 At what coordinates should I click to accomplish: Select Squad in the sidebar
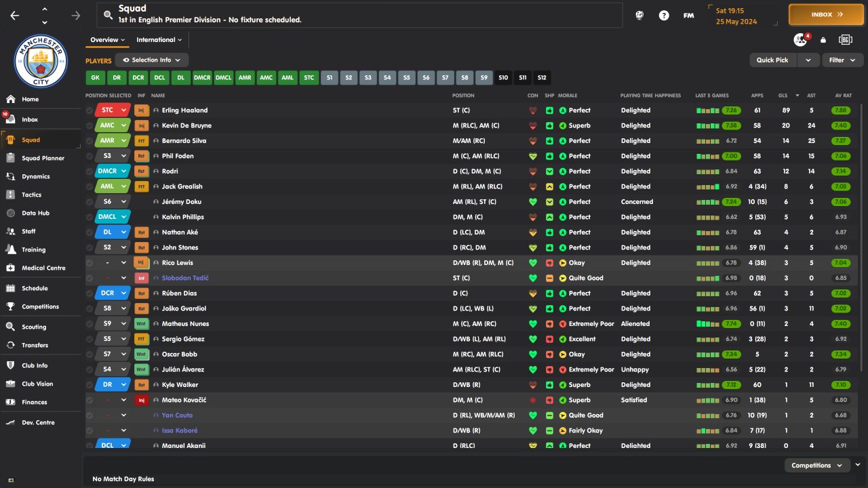pyautogui.click(x=41, y=140)
